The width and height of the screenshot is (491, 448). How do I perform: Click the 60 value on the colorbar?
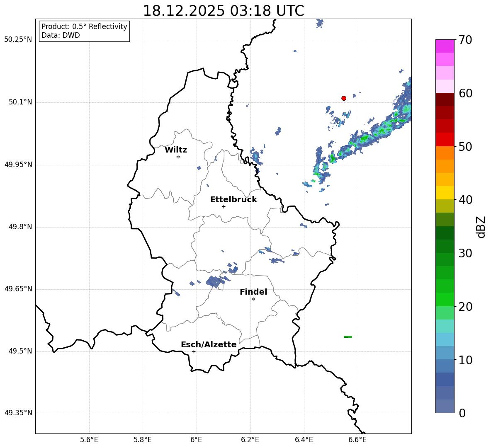pyautogui.click(x=465, y=93)
